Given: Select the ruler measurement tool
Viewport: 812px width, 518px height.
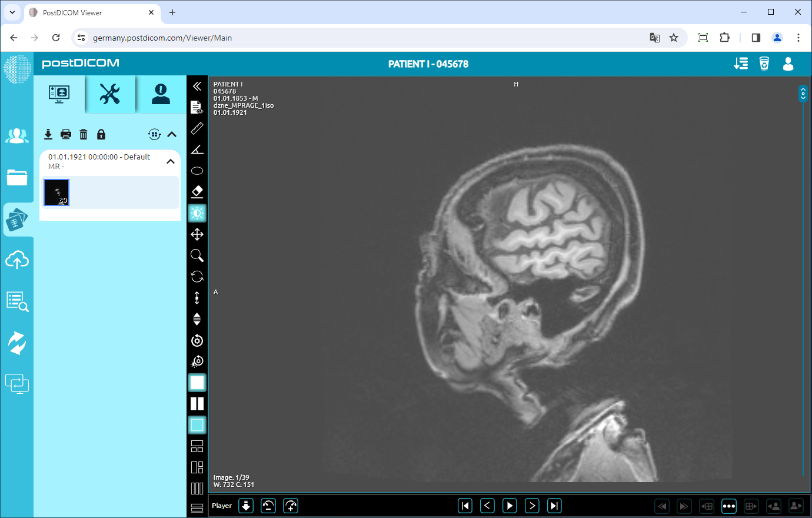Looking at the screenshot, I should 197,128.
